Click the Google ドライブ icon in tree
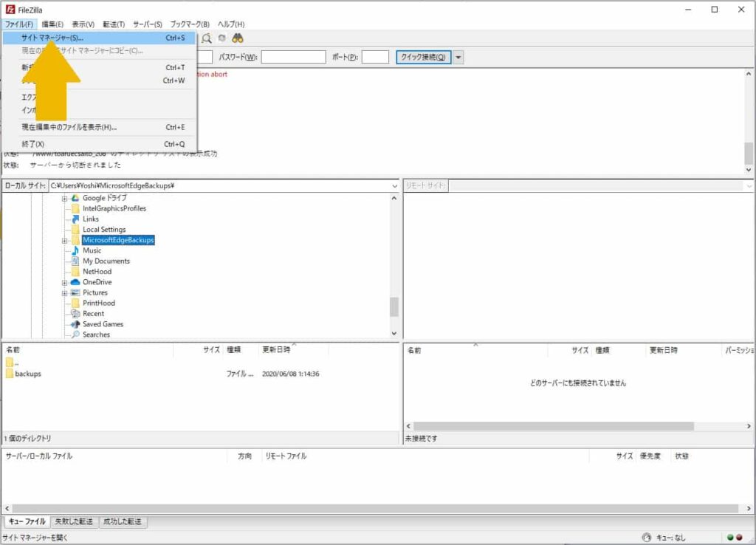 click(75, 198)
